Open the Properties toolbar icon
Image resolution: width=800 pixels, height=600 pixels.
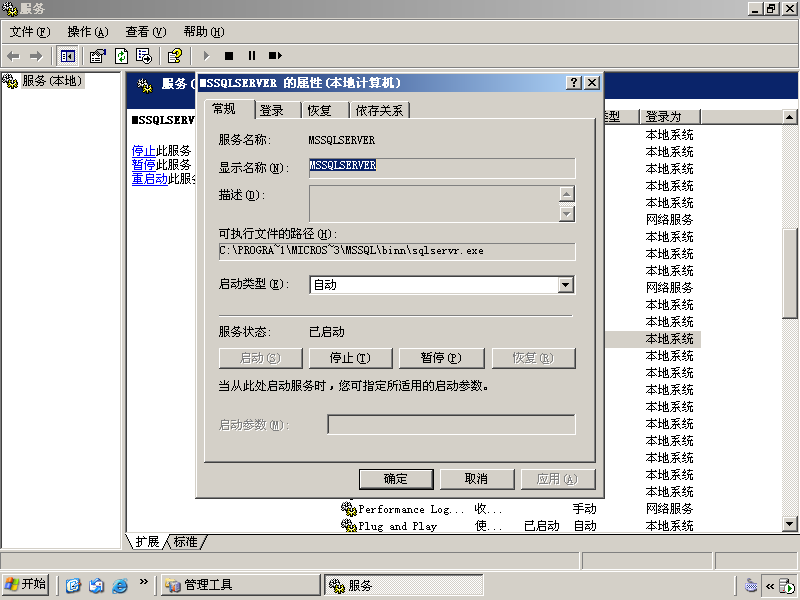[x=97, y=56]
